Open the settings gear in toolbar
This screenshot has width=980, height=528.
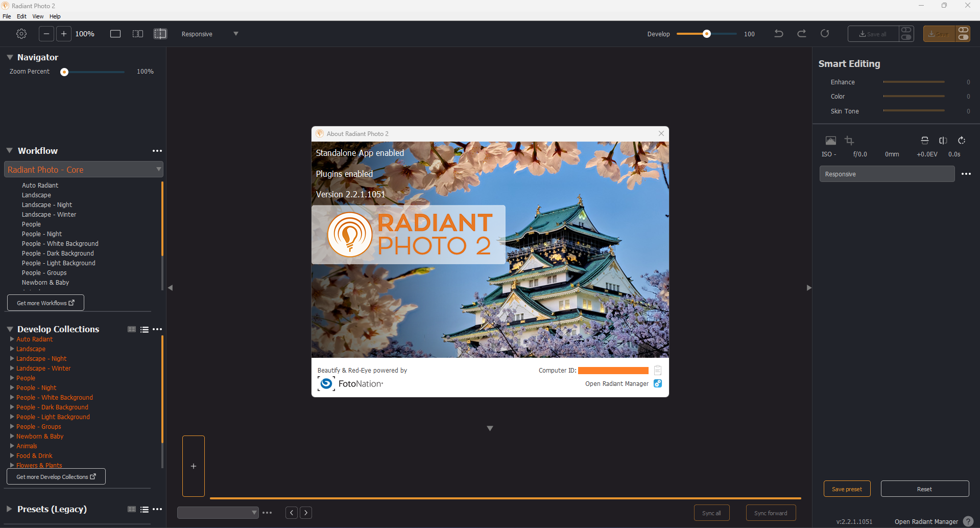tap(21, 34)
